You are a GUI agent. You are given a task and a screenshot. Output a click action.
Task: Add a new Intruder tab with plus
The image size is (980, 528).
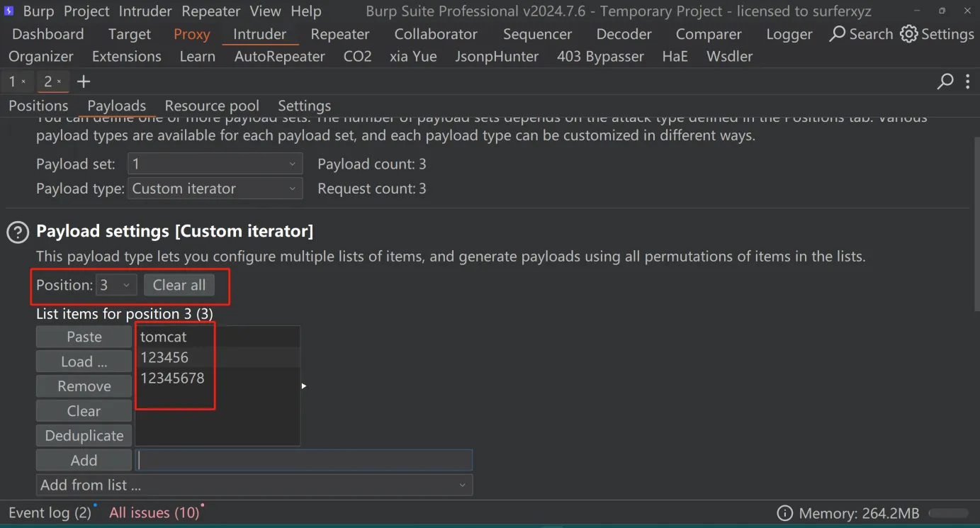point(84,82)
